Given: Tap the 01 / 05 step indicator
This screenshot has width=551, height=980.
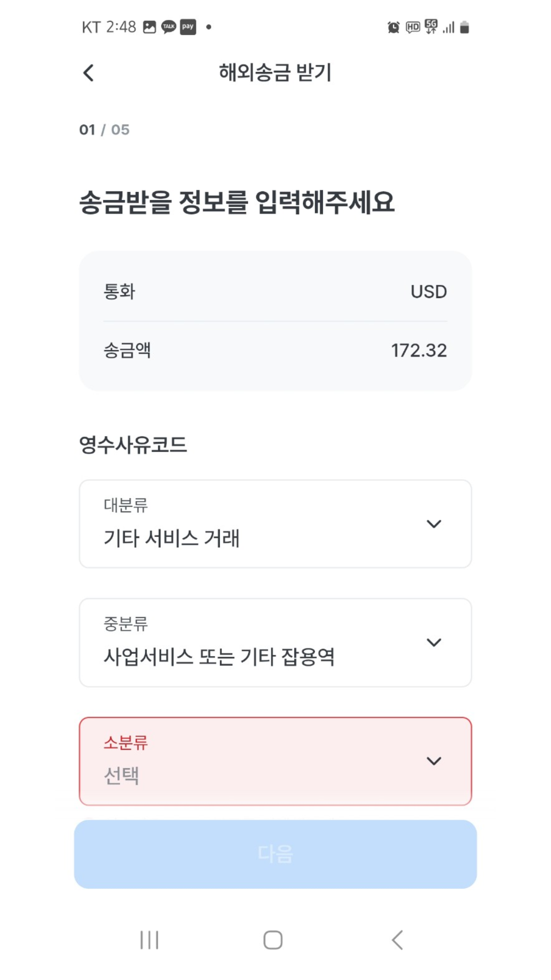Looking at the screenshot, I should click(x=105, y=130).
